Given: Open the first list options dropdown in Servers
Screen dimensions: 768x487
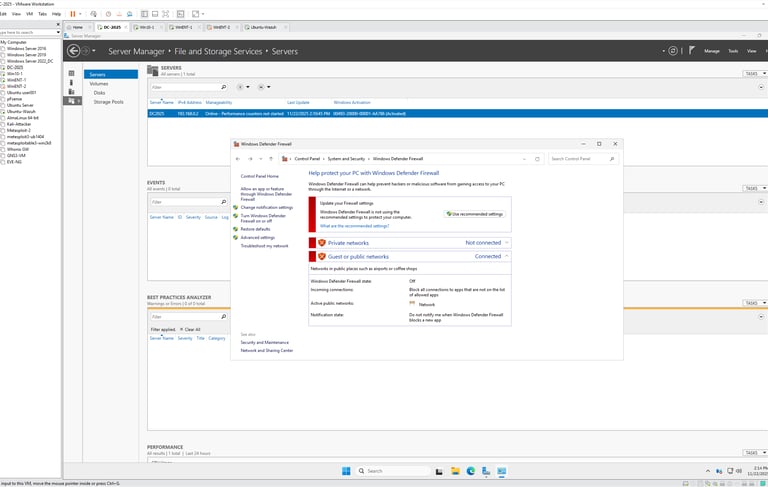Looking at the screenshot, I should [x=243, y=87].
